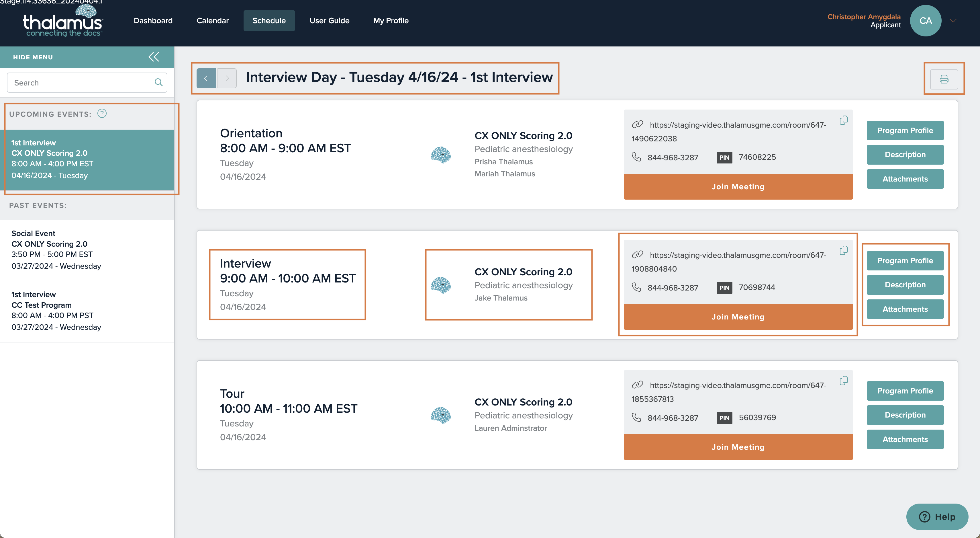Click interviewer name Mariah Thalamus
The image size is (980, 538).
(504, 174)
